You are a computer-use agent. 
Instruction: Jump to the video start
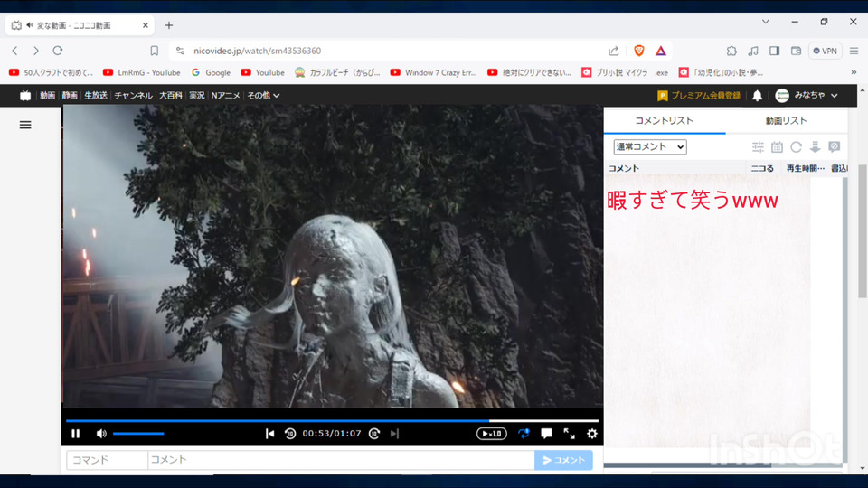click(269, 434)
